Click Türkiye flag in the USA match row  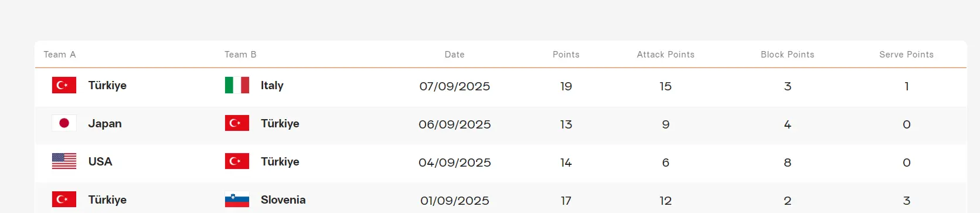click(x=237, y=161)
